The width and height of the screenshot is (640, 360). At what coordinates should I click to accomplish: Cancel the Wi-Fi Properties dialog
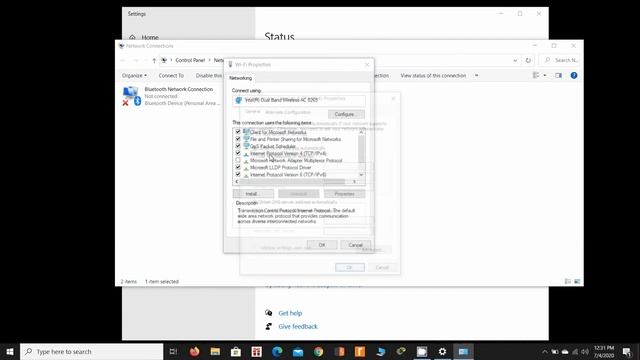[355, 244]
